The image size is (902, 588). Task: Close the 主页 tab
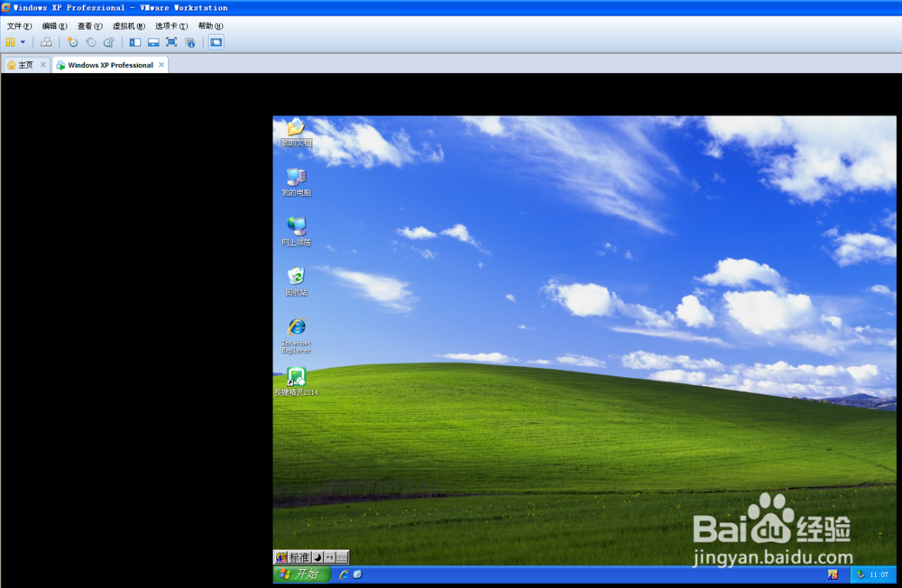point(43,64)
